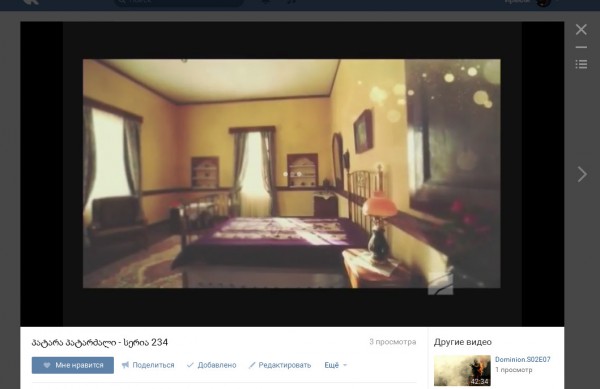The image size is (600, 389).
Task: Click the video title with серია 234
Action: (100, 342)
